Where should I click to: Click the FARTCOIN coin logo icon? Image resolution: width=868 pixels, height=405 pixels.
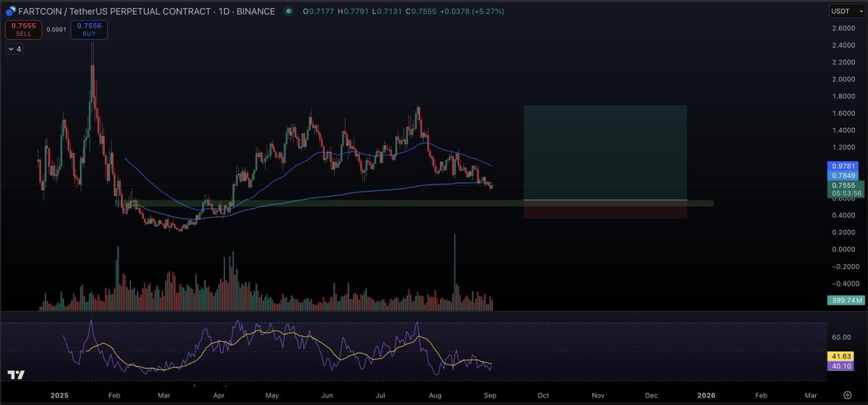(10, 12)
